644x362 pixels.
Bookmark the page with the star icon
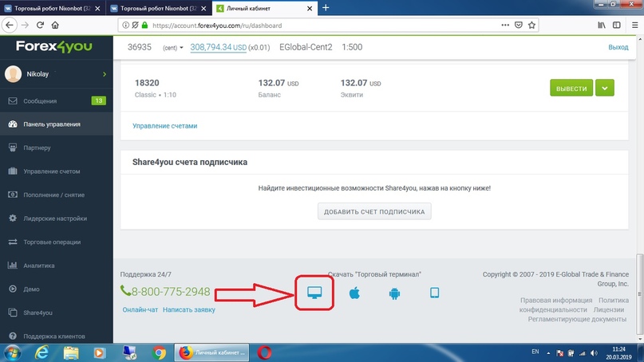pyautogui.click(x=531, y=25)
